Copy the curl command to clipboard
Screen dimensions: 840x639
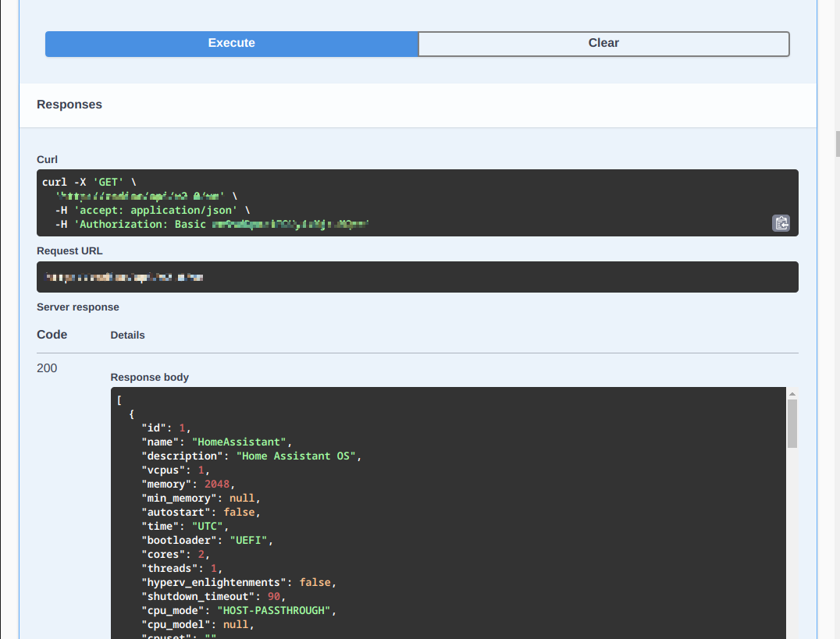(781, 223)
